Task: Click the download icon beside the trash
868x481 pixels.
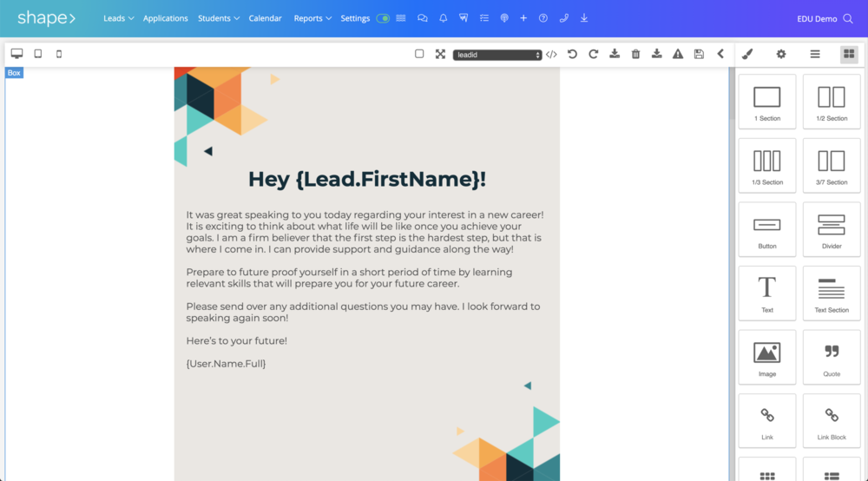Action: pos(656,54)
